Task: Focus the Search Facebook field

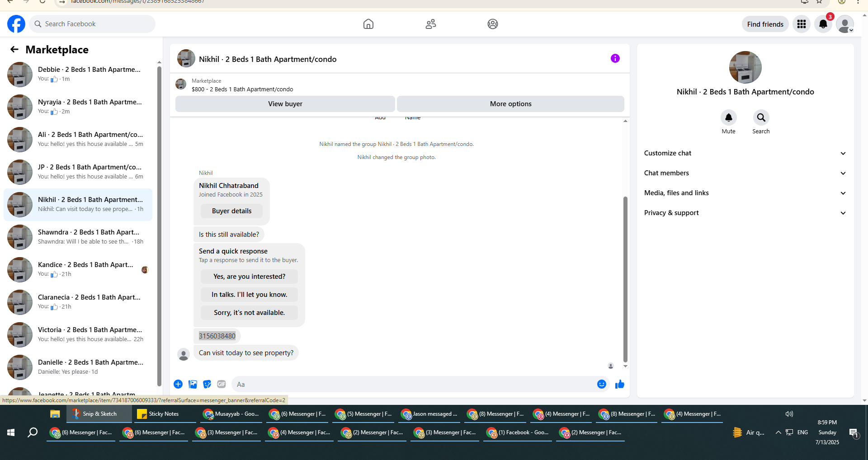Action: pos(92,24)
